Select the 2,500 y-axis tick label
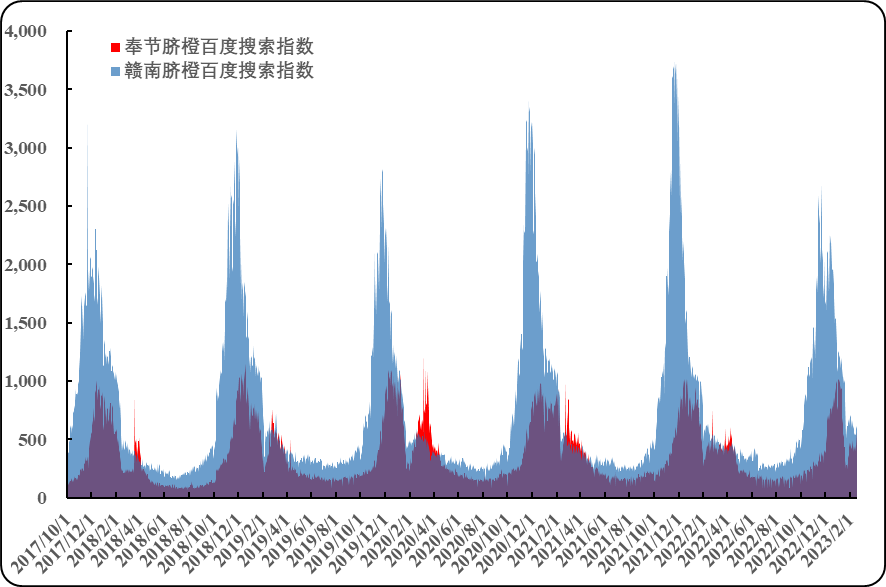Screen dimensions: 886x587 point(26,207)
